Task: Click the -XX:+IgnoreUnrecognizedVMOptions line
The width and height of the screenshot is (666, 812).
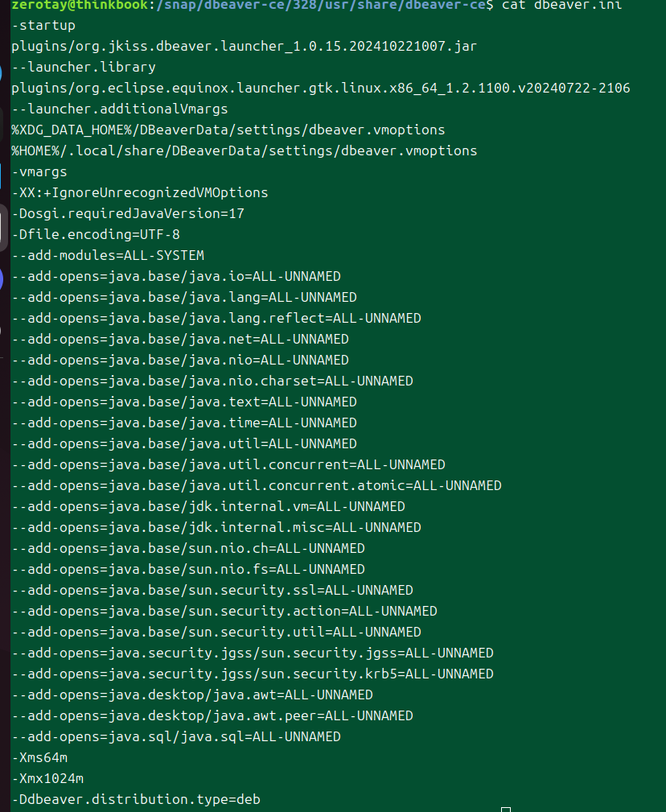Action: tap(140, 192)
